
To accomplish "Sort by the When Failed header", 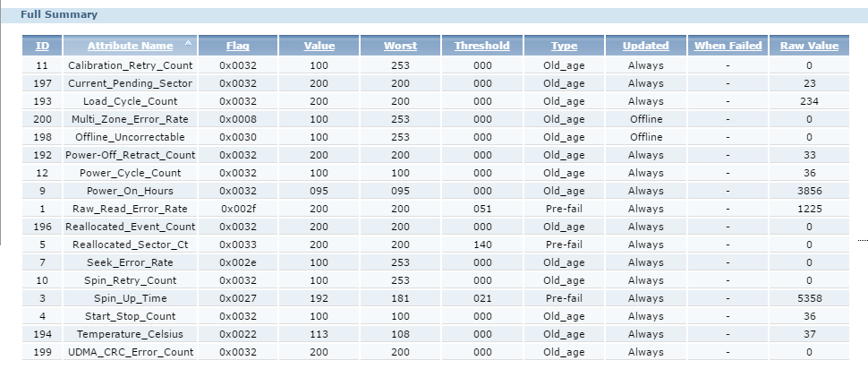I will pos(728,46).
